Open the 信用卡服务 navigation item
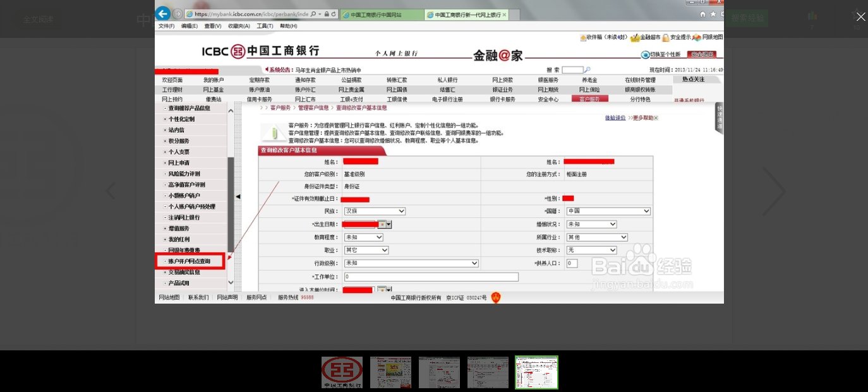 [259, 99]
